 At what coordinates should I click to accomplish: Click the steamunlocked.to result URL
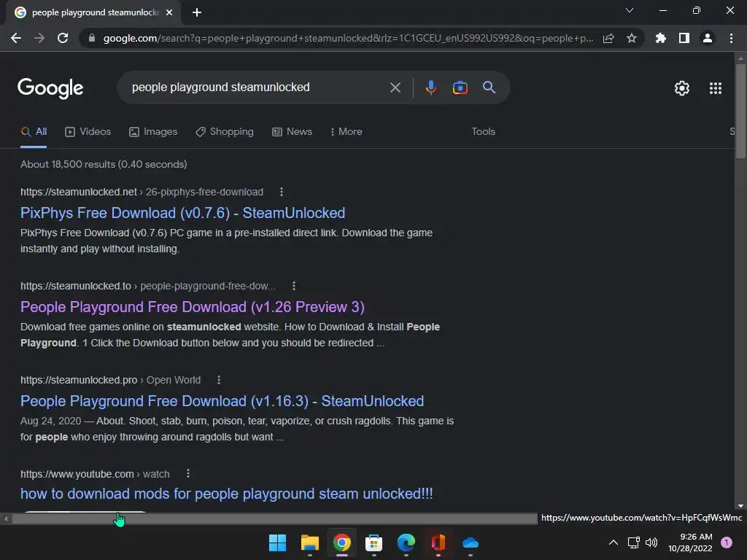(x=147, y=286)
